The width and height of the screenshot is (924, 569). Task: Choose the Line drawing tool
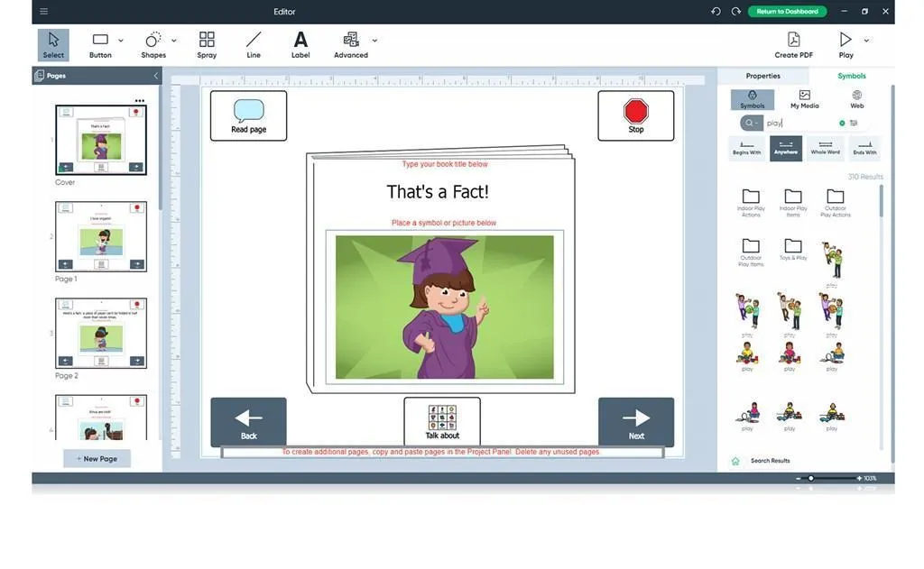pos(254,44)
